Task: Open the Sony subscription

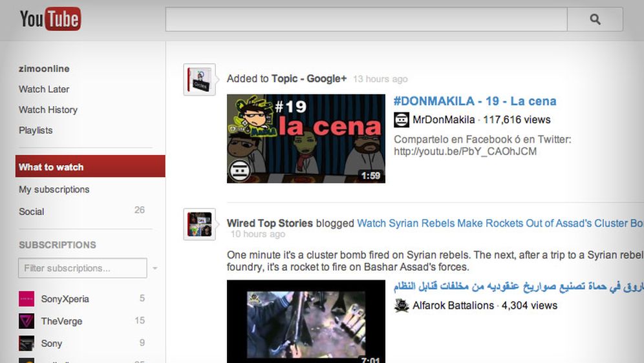Action: point(51,344)
